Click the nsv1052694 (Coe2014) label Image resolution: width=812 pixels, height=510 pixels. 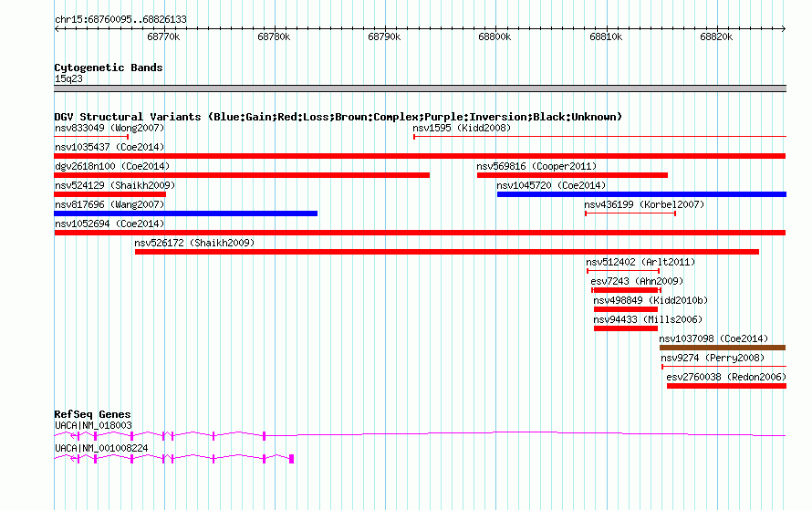(109, 224)
